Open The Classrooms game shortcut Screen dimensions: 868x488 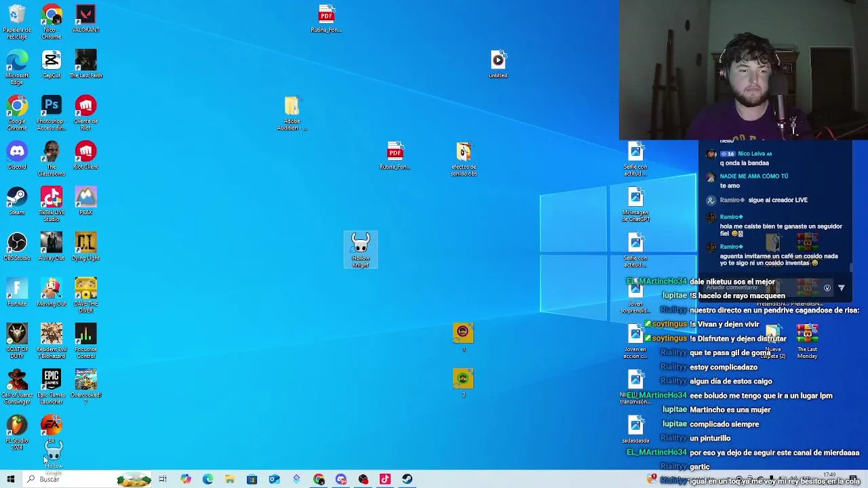click(52, 159)
